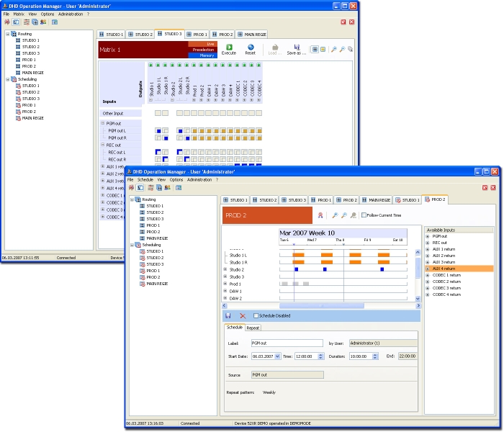Switch to Repeat tab
The image size is (504, 432).
click(253, 328)
